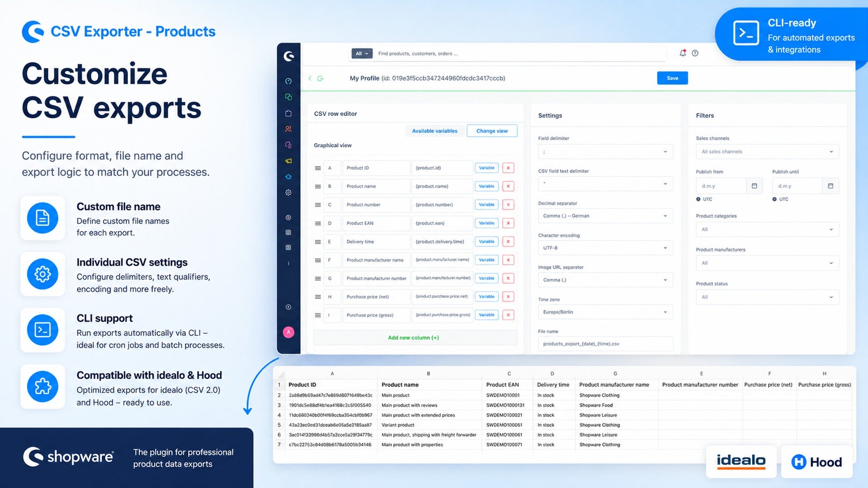
Task: Expand the Time zone Europe/Berlin dropdown
Action: pos(605,312)
